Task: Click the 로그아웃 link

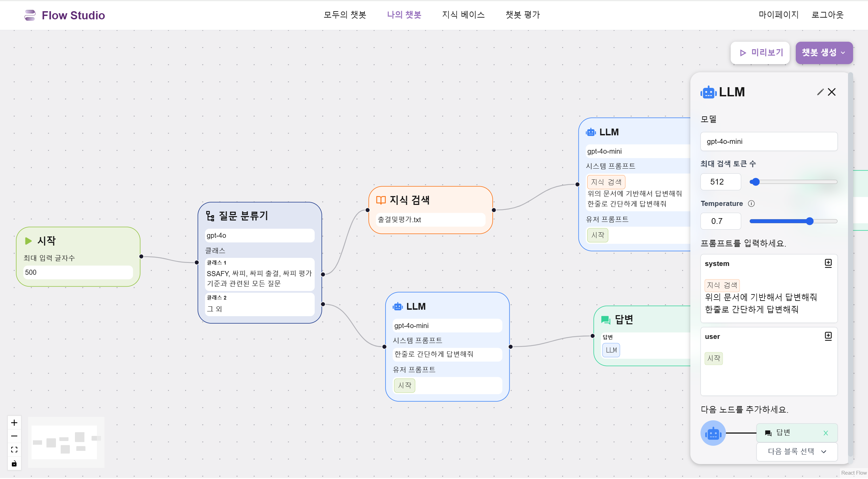Action: (827, 15)
